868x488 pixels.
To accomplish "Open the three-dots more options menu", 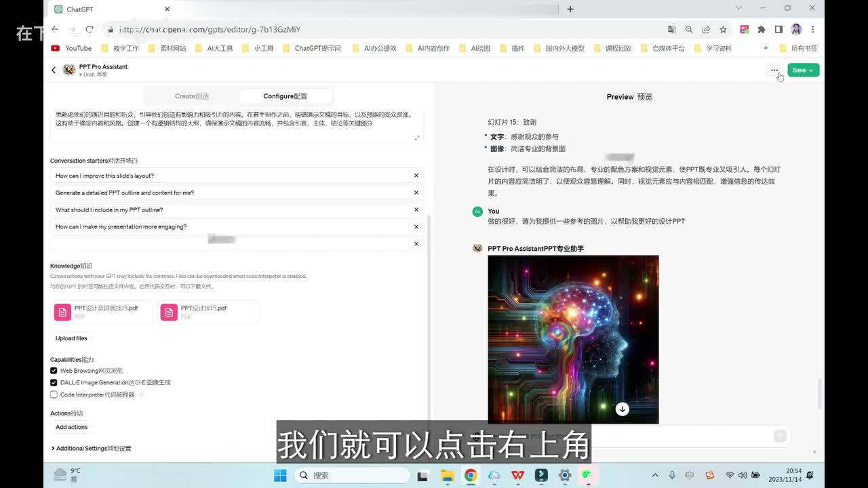I will point(774,70).
